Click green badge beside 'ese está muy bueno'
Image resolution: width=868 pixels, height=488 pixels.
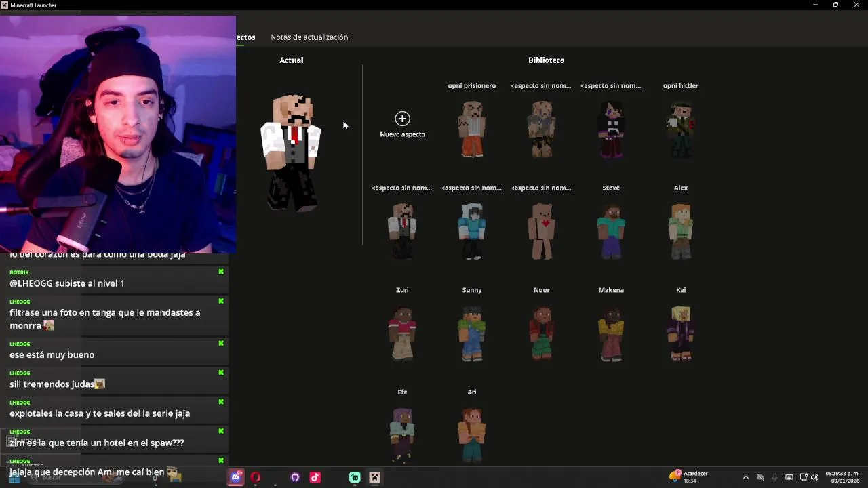tap(221, 343)
